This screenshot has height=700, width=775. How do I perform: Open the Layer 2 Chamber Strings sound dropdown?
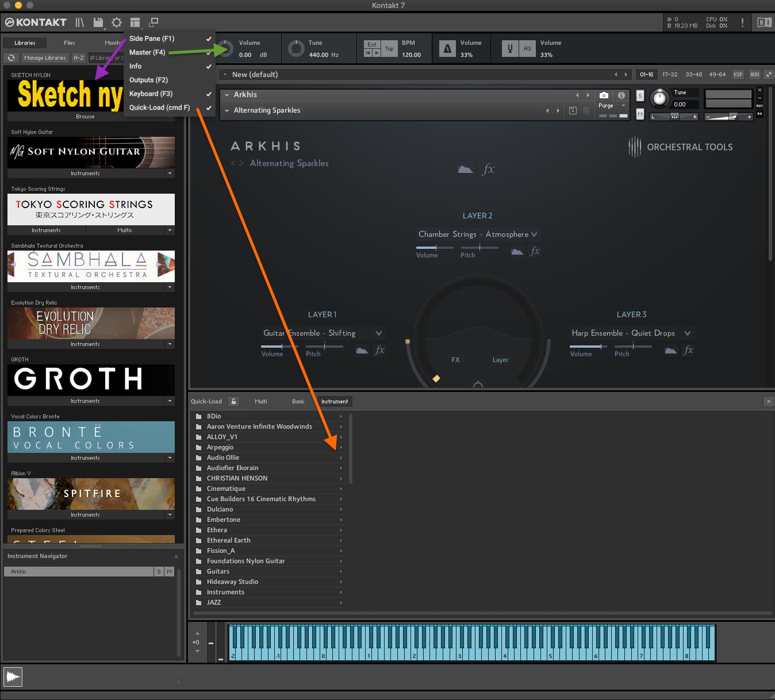(477, 234)
